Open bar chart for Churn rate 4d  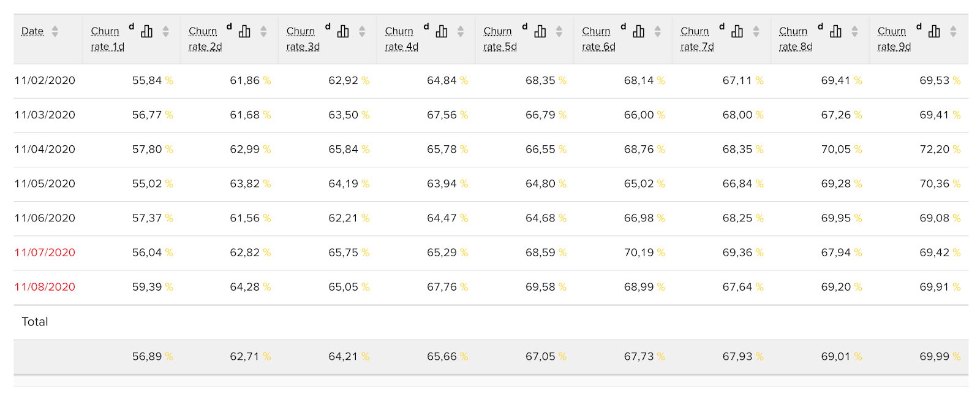point(442,31)
